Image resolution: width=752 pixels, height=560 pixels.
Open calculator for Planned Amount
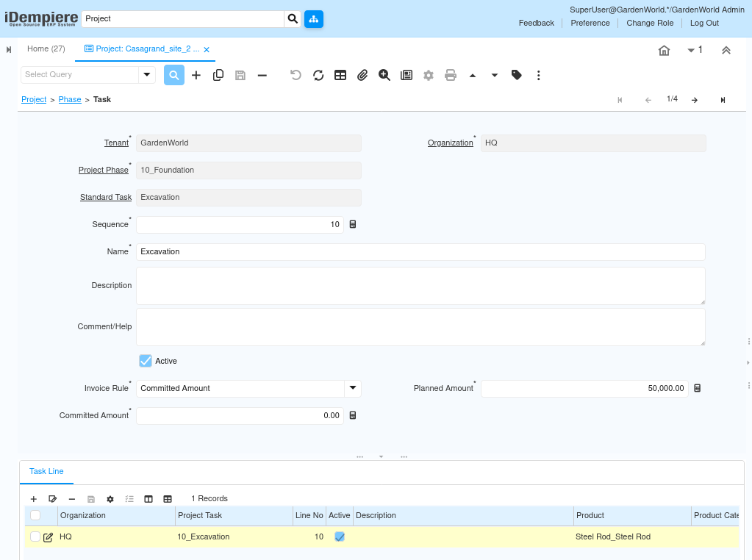pos(698,388)
